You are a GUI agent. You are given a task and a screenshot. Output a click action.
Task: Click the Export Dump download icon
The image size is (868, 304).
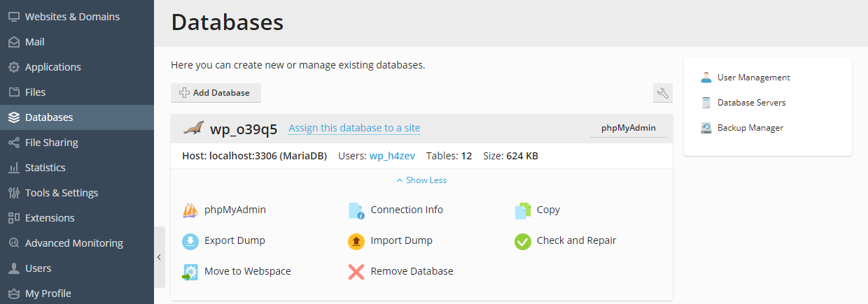coord(190,241)
